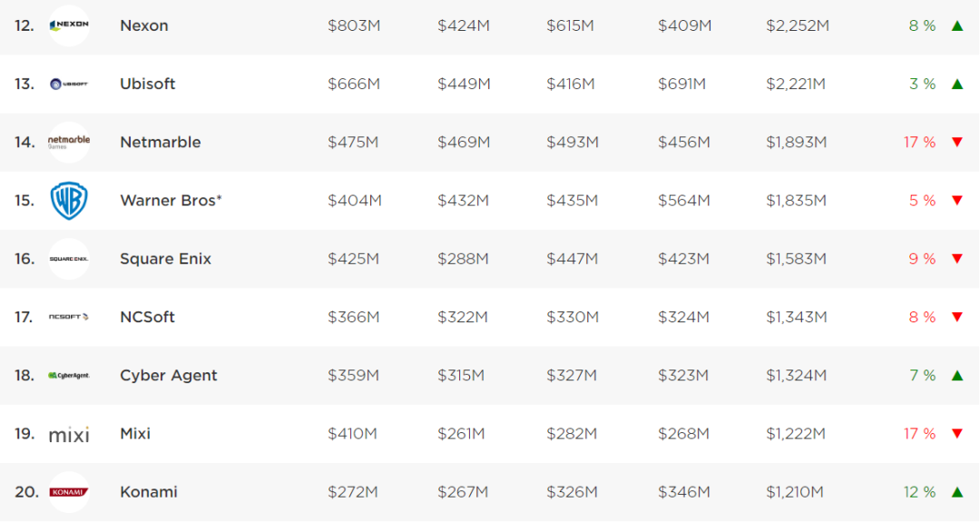Click Konami $1,210M total figure
The width and height of the screenshot is (980, 523).
(x=794, y=492)
